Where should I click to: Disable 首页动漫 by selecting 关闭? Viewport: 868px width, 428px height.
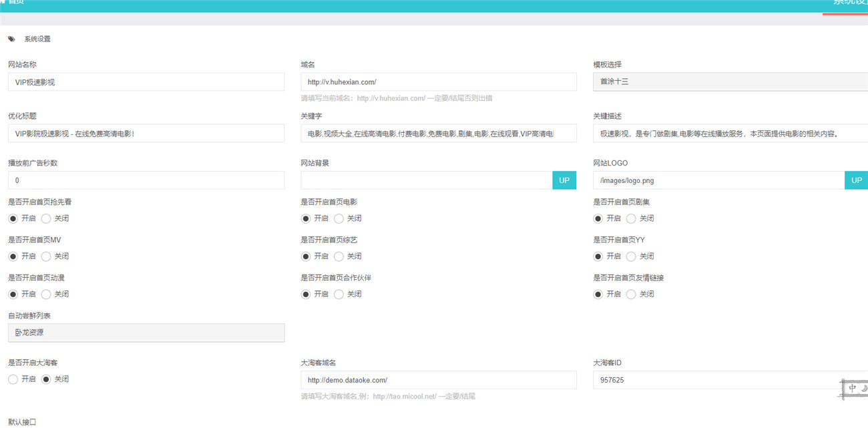45,294
